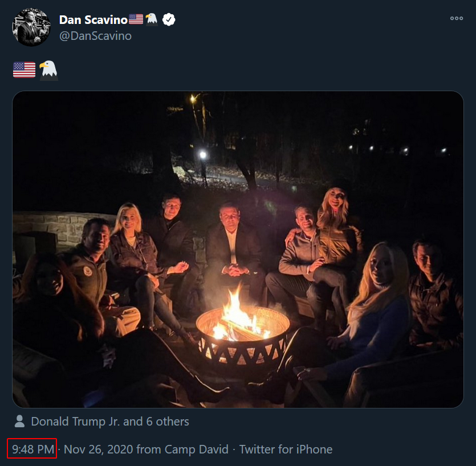Open the Dan Scavino display name link
This screenshot has width=476, height=466.
93,20
